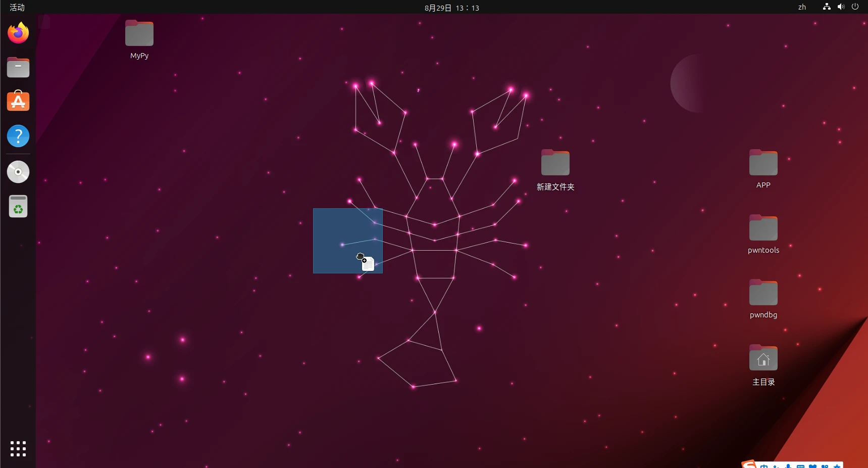The height and width of the screenshot is (468, 868).
Task: Open the Help app in the dock
Action: click(x=18, y=136)
